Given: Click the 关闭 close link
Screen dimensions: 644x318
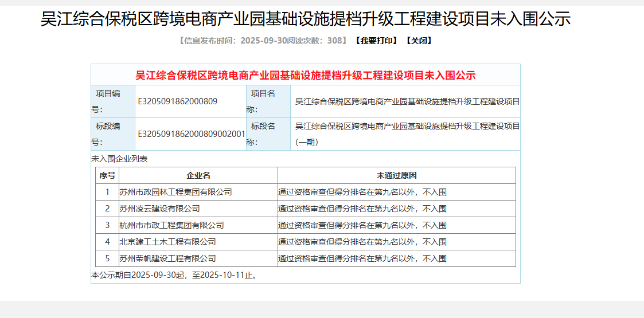Looking at the screenshot, I should [x=419, y=41].
